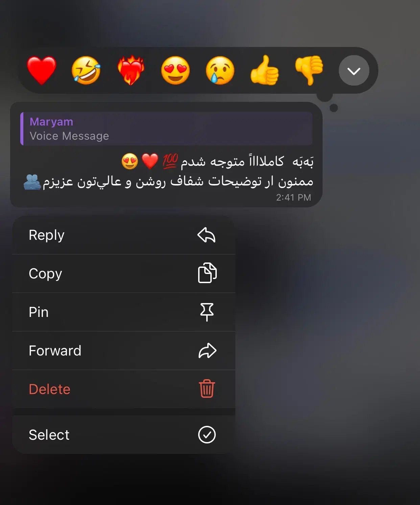Click the red trash can icon
This screenshot has height=505, width=420.
point(207,389)
